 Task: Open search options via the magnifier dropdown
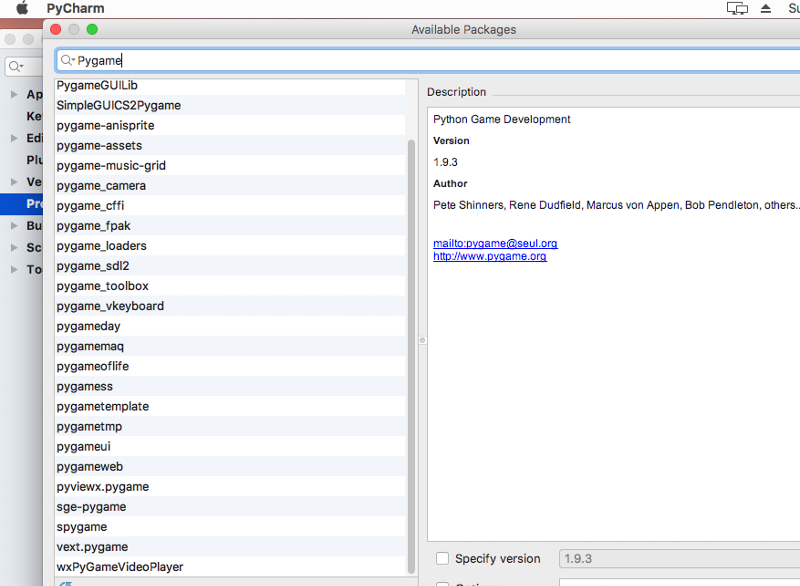[64, 60]
